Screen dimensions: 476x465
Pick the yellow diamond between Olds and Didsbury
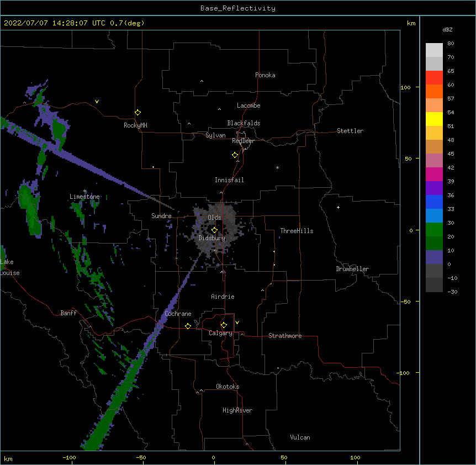(214, 230)
